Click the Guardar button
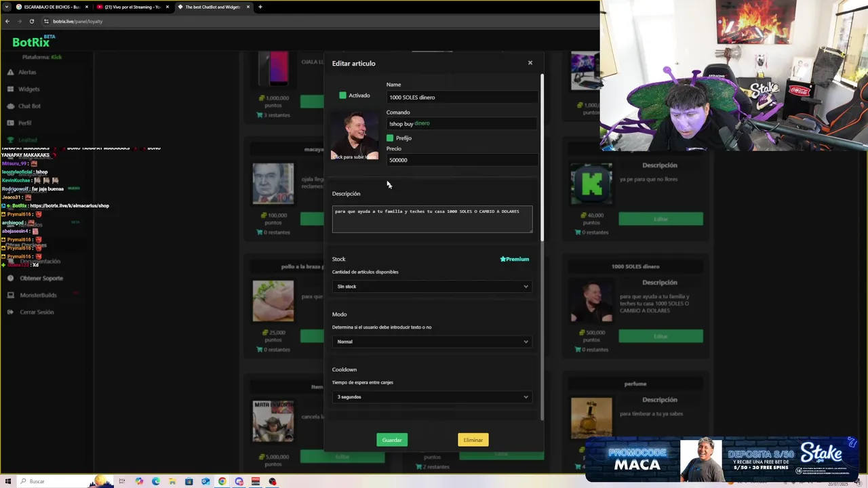This screenshot has width=868, height=488. coord(392,440)
